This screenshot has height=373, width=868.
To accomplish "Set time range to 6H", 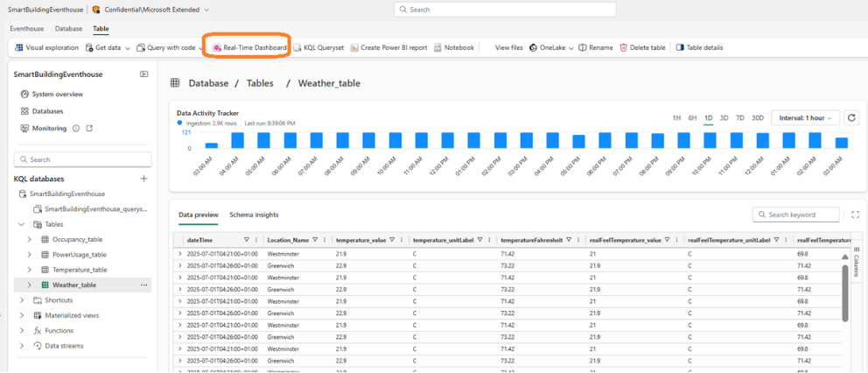I will [692, 118].
